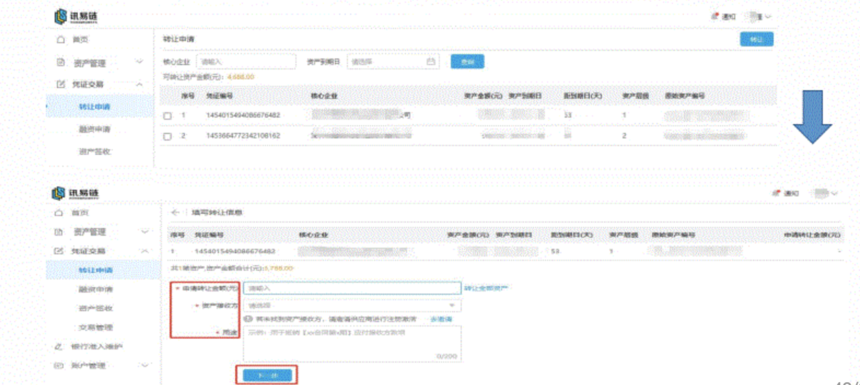Go back using the arrow beside 填写转让信息

coord(175,212)
